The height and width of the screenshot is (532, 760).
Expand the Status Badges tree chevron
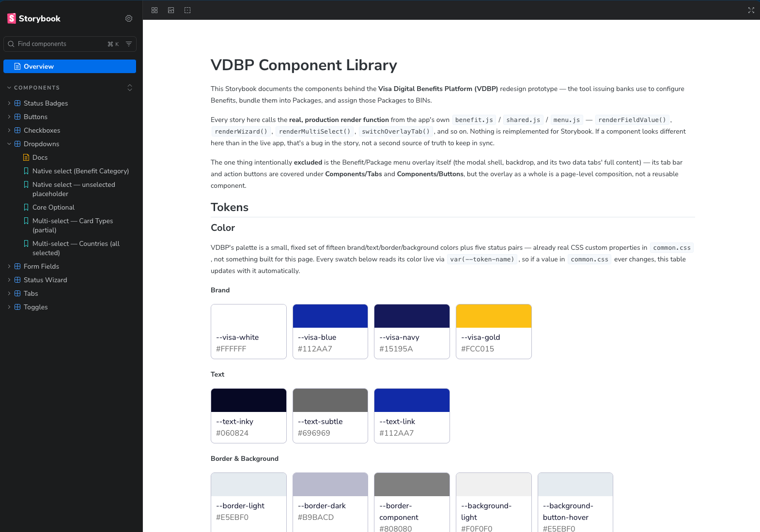[9, 103]
